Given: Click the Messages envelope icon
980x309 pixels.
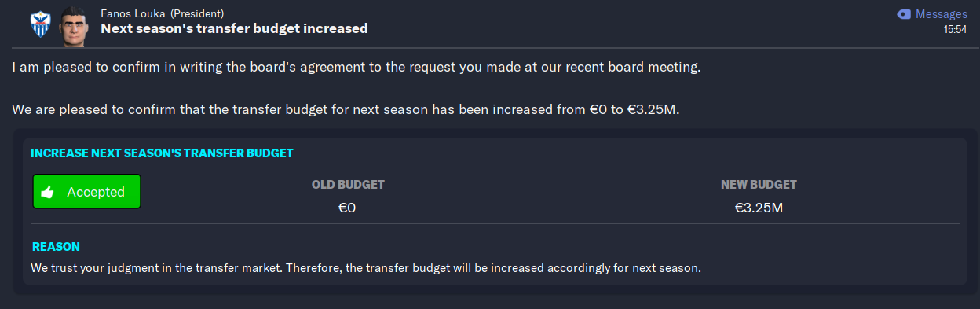Looking at the screenshot, I should pyautogui.click(x=903, y=14).
